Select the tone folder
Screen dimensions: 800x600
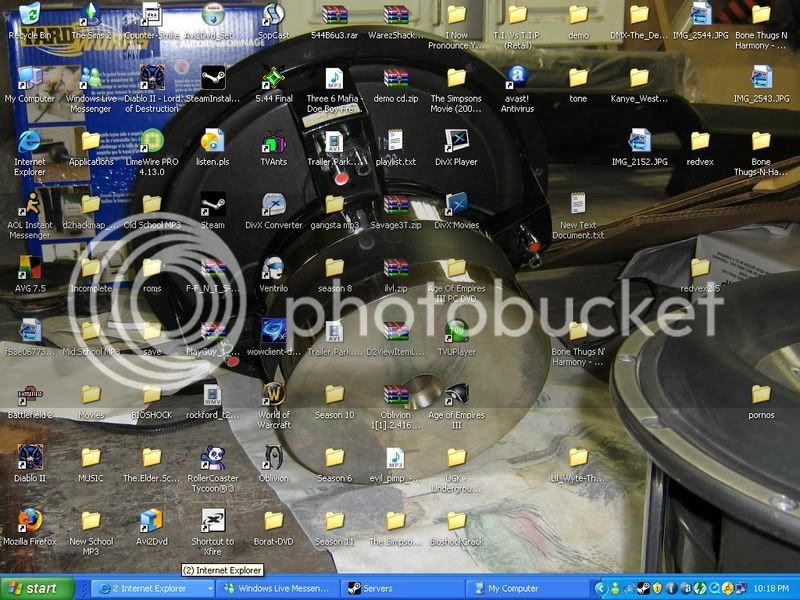pyautogui.click(x=578, y=78)
